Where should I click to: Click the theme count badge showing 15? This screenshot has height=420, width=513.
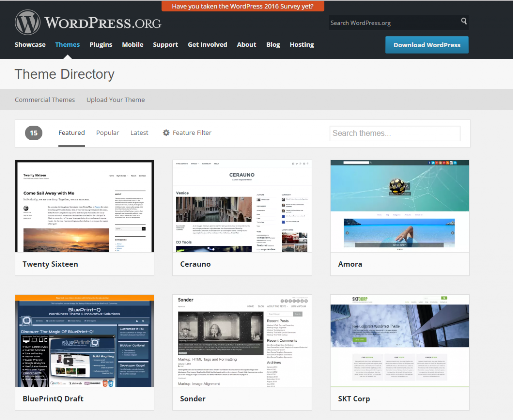point(34,133)
